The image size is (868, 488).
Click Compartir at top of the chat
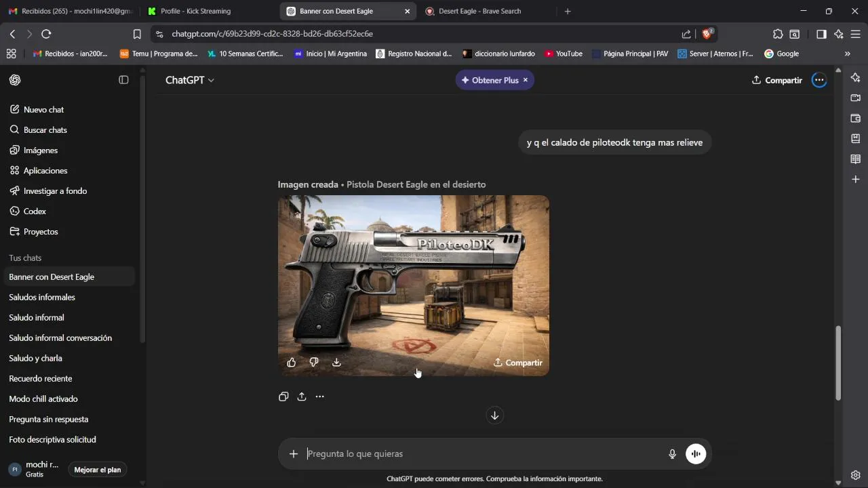[777, 80]
